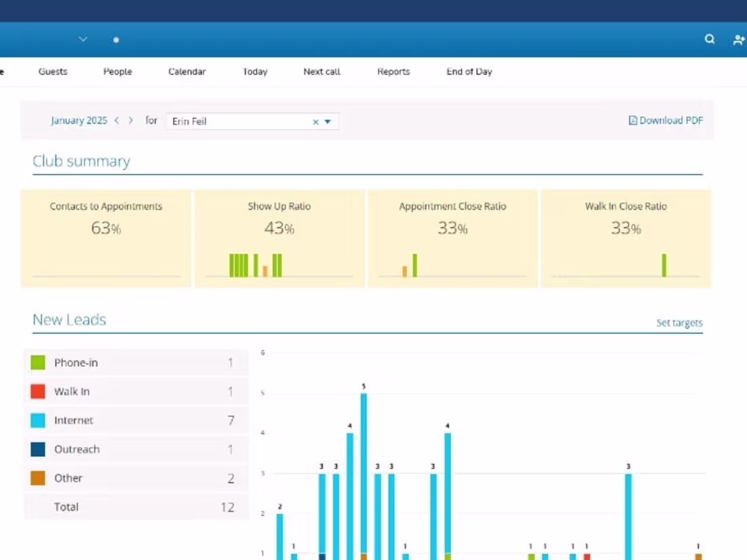The width and height of the screenshot is (747, 560).
Task: Open the End of Day tab
Action: point(469,71)
